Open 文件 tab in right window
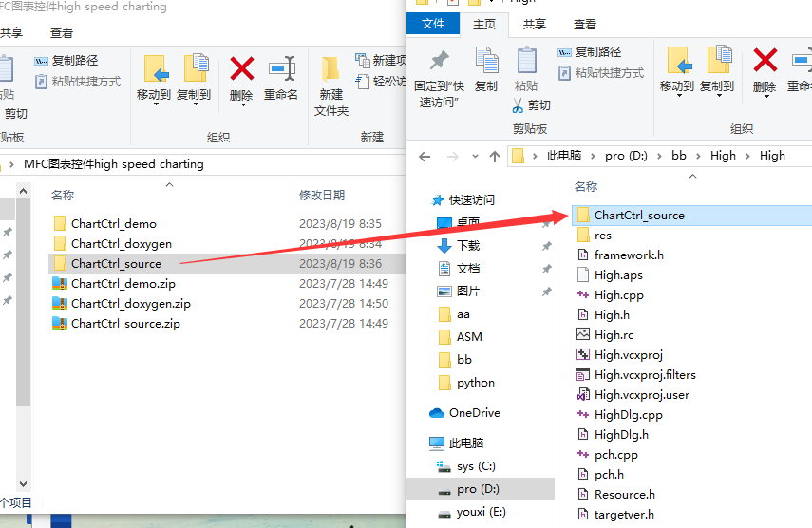Screen dimensions: 812x528 [x=433, y=24]
